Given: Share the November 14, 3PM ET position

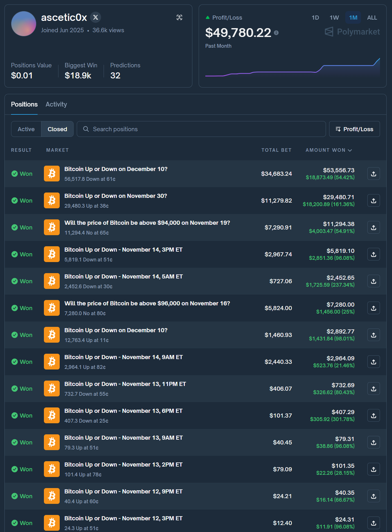Looking at the screenshot, I should pyautogui.click(x=373, y=254).
